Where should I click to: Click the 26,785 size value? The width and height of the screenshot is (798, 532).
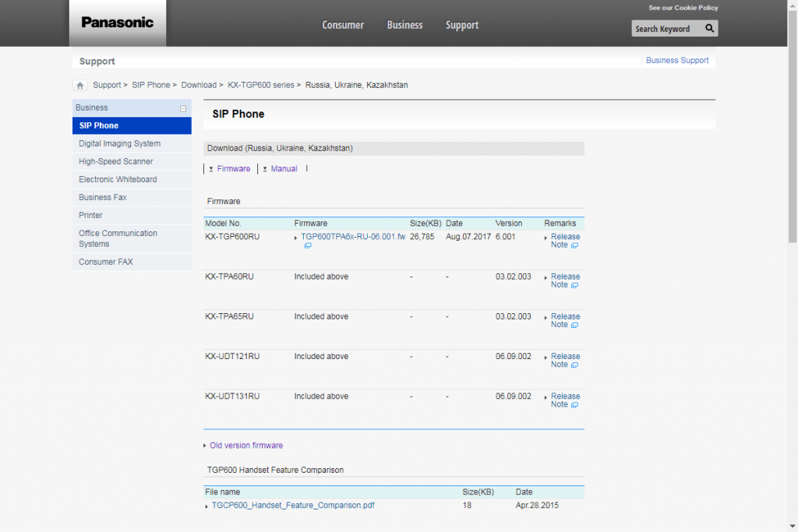pyautogui.click(x=422, y=237)
